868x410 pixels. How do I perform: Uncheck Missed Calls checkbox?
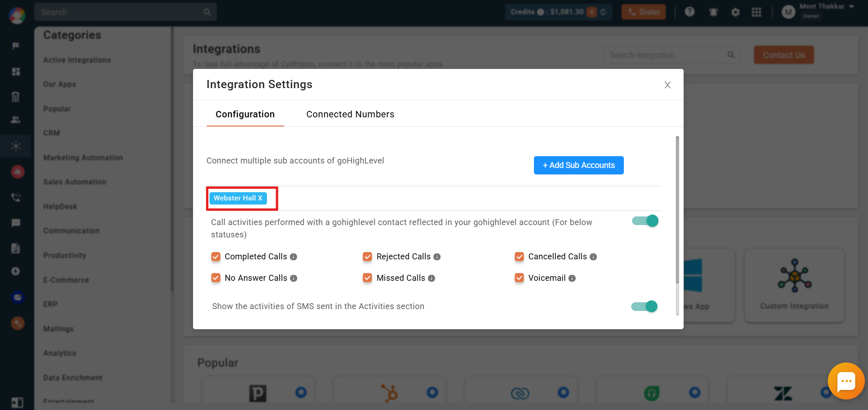tap(367, 278)
